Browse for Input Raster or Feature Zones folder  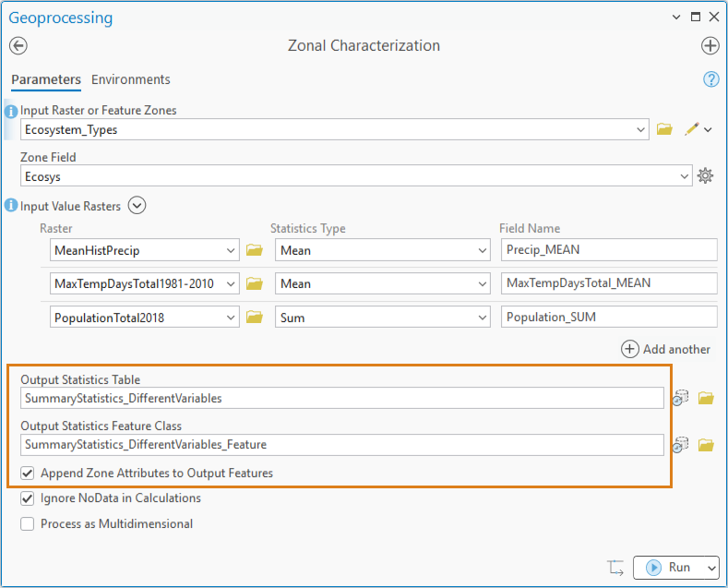pyautogui.click(x=664, y=129)
